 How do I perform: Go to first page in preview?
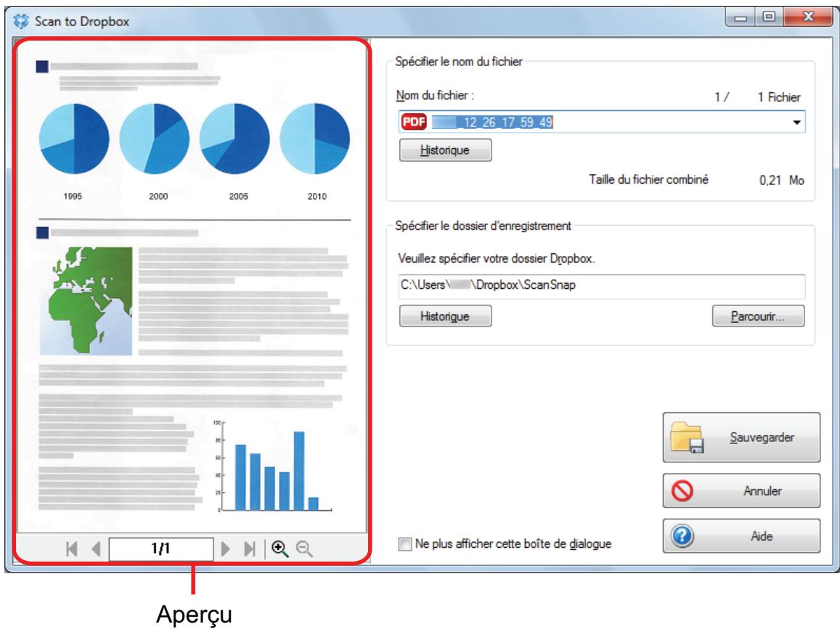pyautogui.click(x=72, y=549)
